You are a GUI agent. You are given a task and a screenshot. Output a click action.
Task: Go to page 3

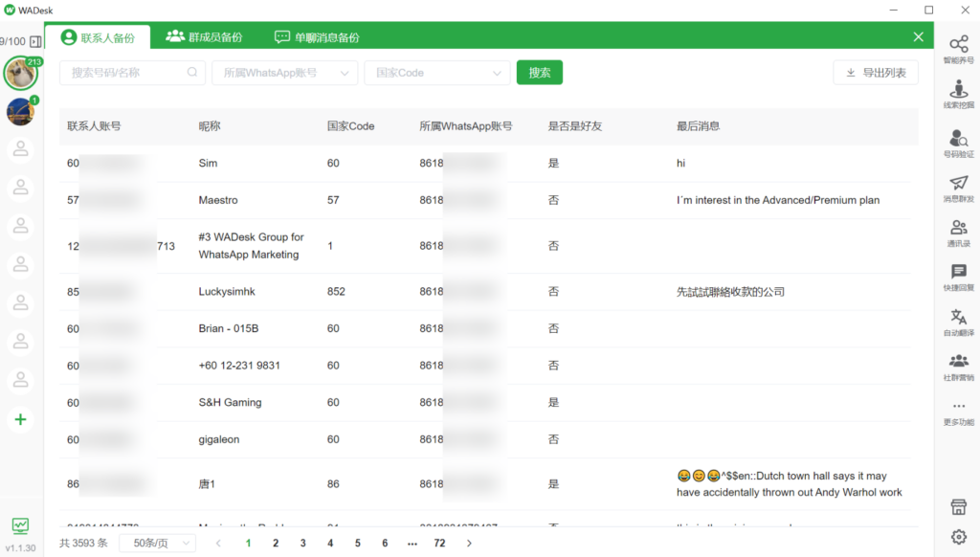pyautogui.click(x=303, y=544)
